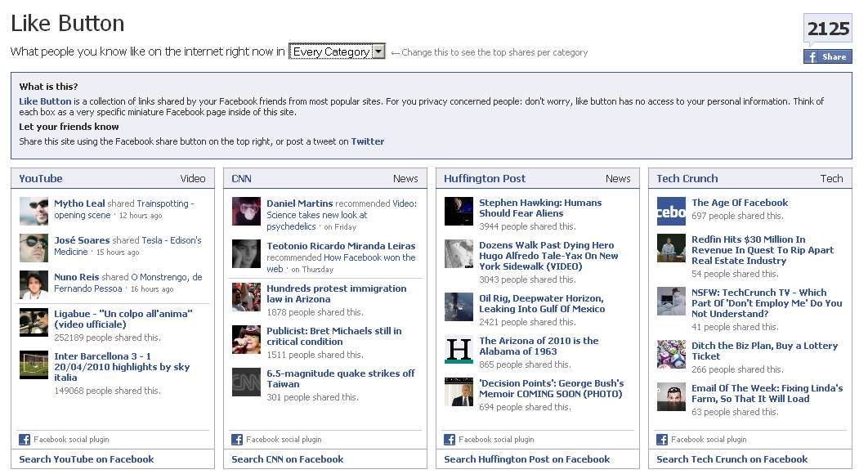Open Publicist: Bret Michaels critical condition article
Viewport: 868px width, 474px height.
click(333, 336)
